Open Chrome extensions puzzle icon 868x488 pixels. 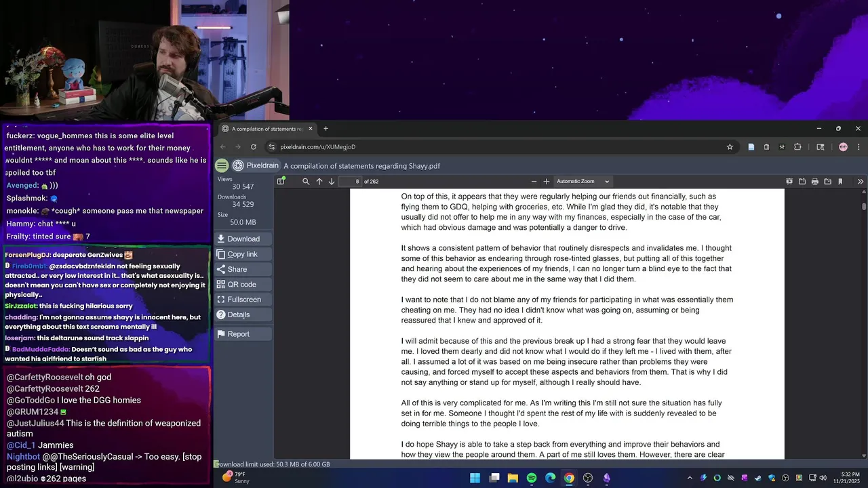797,146
